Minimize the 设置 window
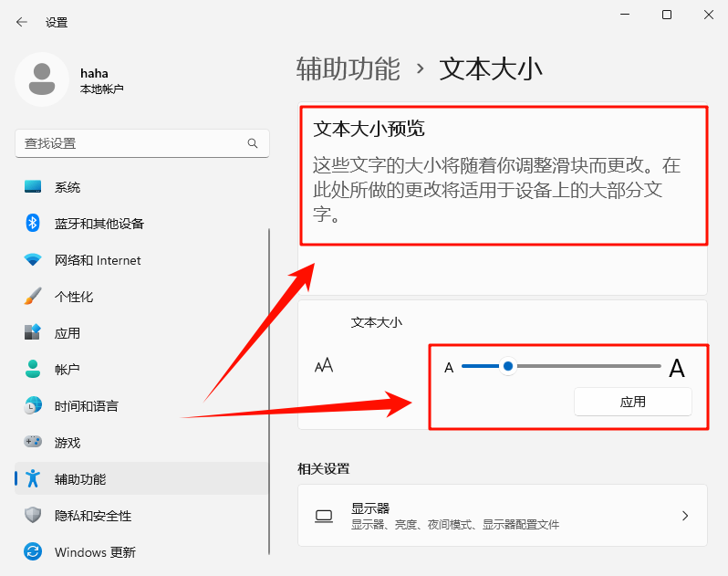 tap(625, 15)
